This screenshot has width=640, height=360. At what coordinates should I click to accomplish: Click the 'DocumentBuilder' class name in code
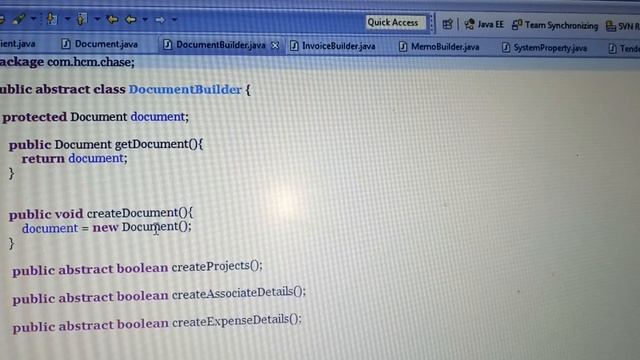coord(185,89)
